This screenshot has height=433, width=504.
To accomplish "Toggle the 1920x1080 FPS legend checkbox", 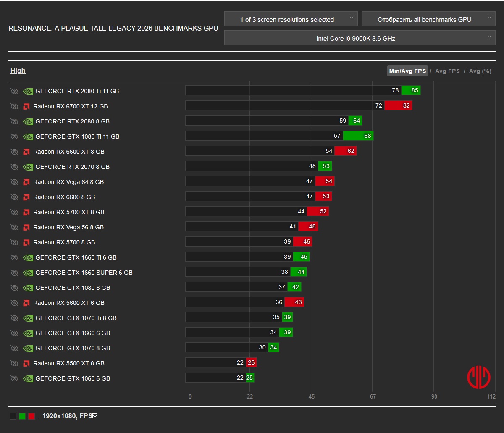I will click(x=95, y=416).
